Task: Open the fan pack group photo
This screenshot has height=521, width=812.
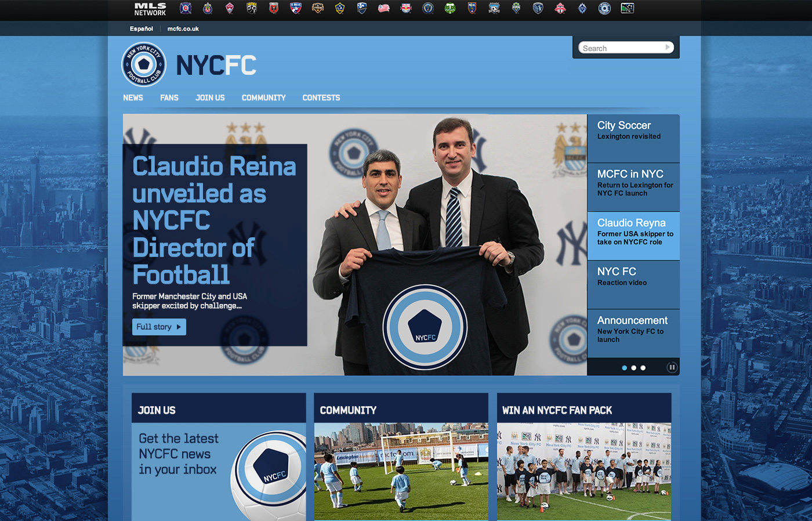Action: click(x=584, y=471)
